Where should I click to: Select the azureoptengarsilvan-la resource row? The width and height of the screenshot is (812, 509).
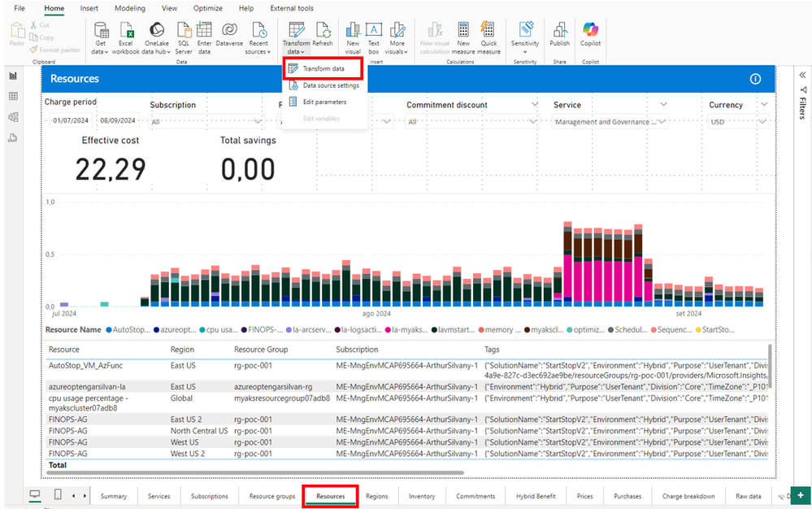pos(406,387)
